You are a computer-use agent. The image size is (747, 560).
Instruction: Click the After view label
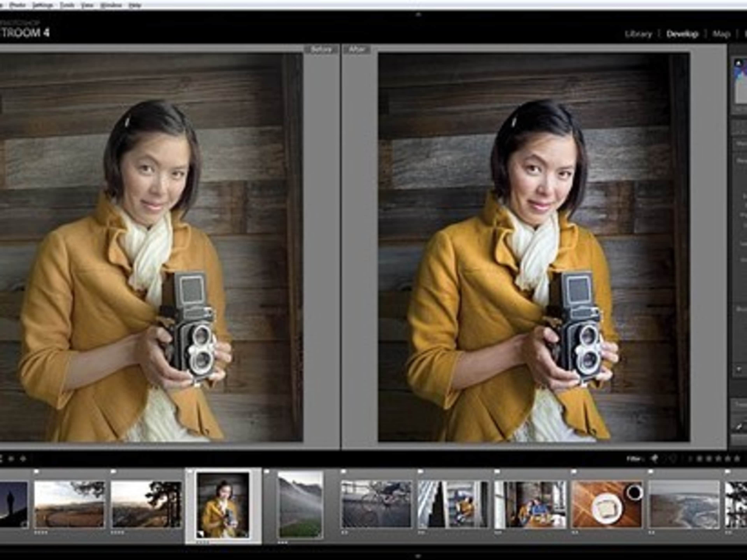[x=357, y=50]
